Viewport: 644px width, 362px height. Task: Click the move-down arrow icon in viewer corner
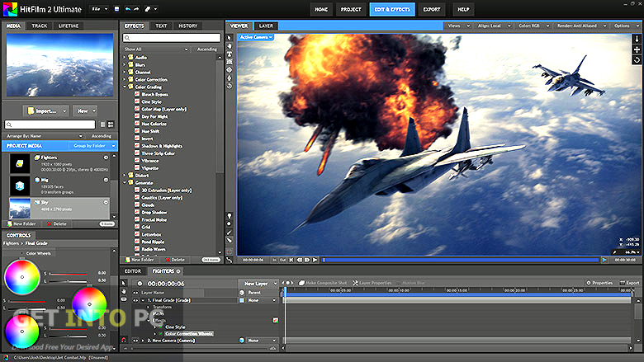click(x=637, y=39)
